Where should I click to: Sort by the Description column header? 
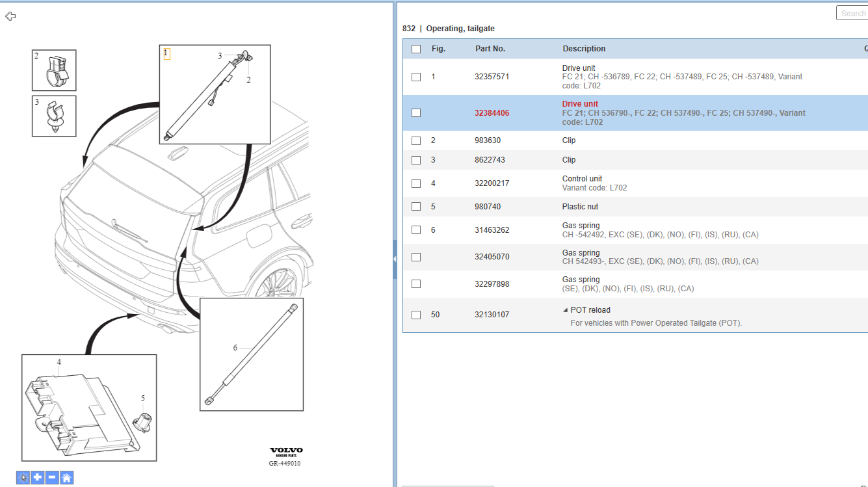click(584, 49)
